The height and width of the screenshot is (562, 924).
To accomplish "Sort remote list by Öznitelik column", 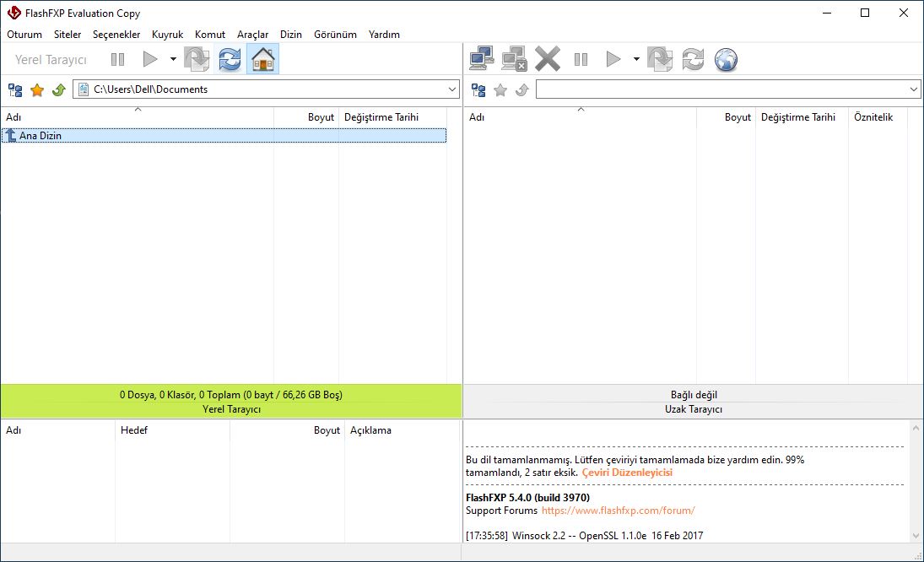I will pos(878,117).
